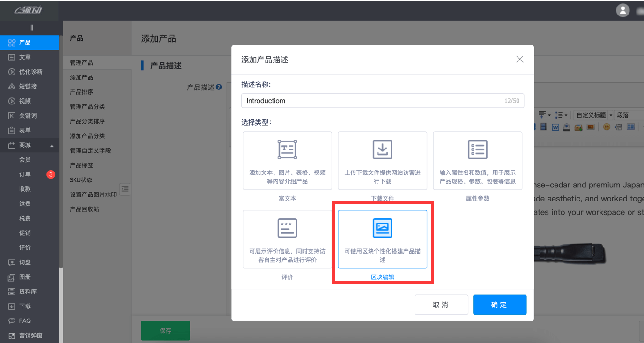Go to 管理产品分类 in submenu
Screen dimensions: 644x343
pos(87,107)
